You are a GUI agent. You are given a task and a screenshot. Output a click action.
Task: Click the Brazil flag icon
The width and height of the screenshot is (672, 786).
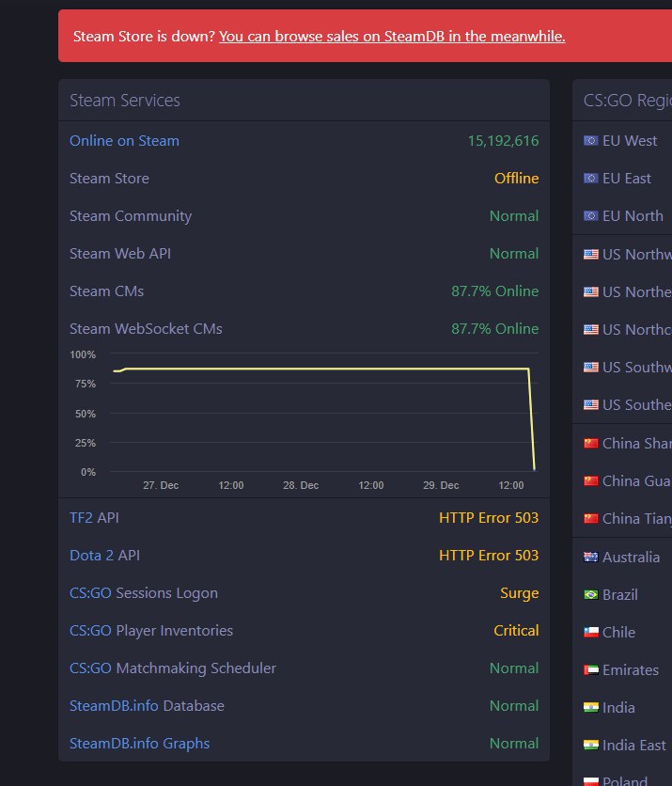(x=590, y=595)
